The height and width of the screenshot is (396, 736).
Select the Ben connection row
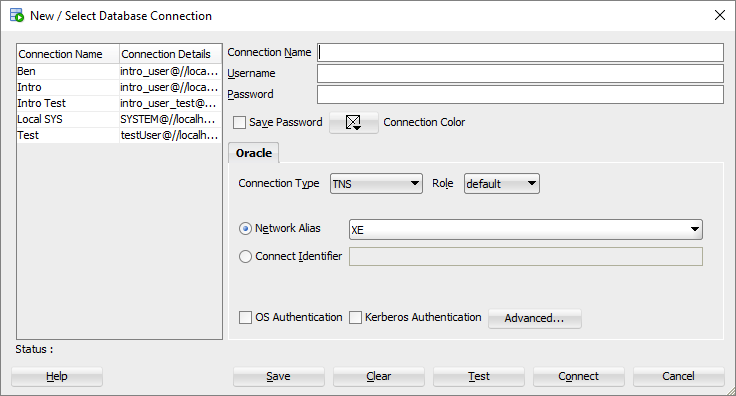[x=119, y=71]
